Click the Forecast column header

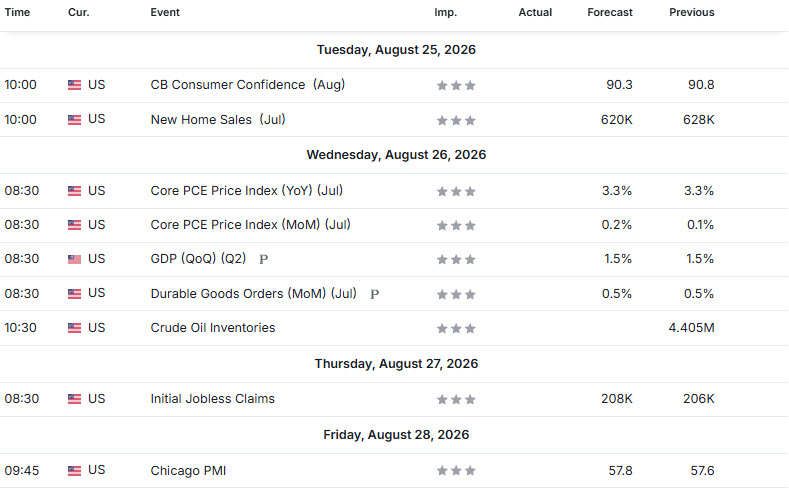610,13
